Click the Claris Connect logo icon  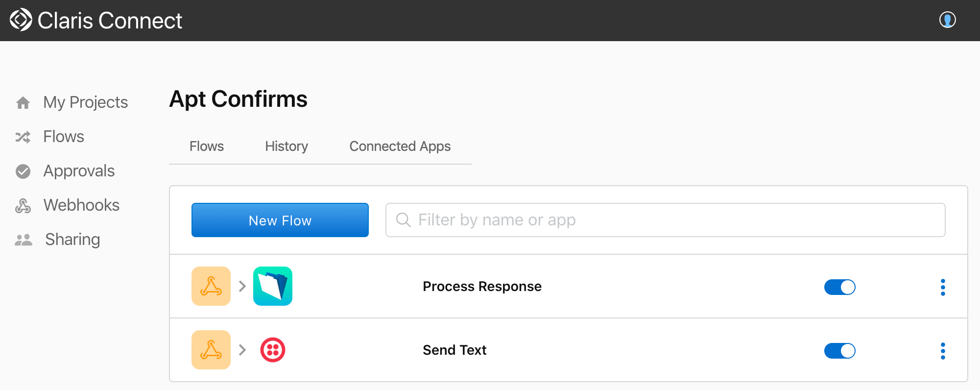point(21,20)
